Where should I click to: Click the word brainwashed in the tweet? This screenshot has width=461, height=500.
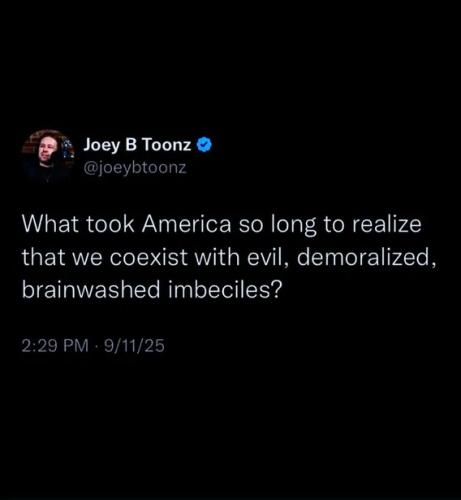pos(91,289)
